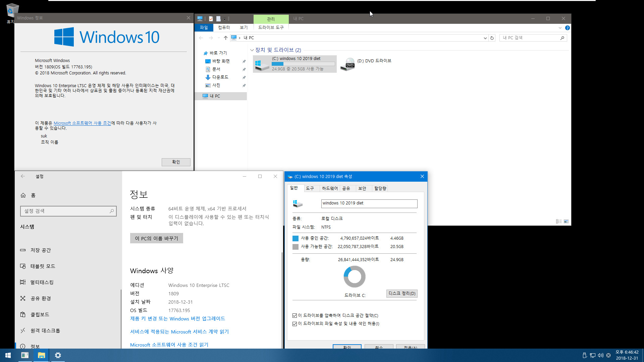
Task: Refresh the 내 PC location
Action: click(x=492, y=38)
